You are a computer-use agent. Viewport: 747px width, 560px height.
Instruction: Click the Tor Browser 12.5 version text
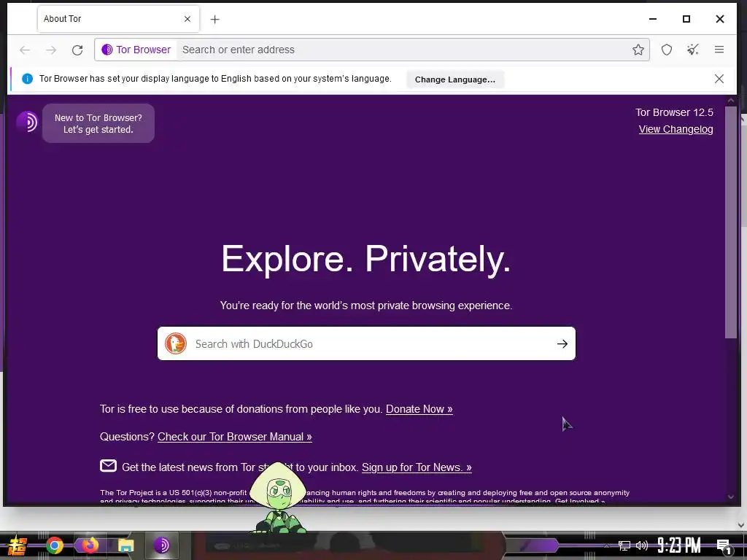coord(674,112)
